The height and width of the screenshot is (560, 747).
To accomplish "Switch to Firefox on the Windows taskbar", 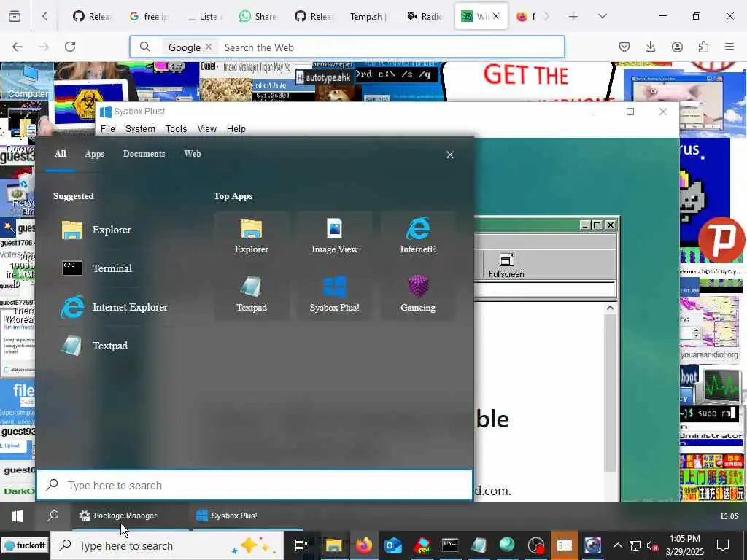I will coord(363,545).
